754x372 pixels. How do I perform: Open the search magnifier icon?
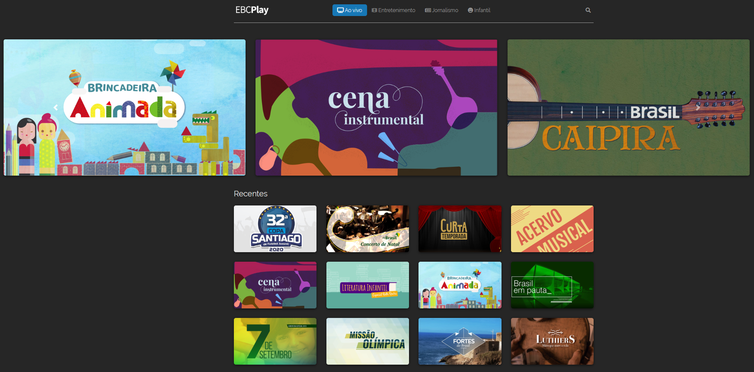(x=588, y=10)
